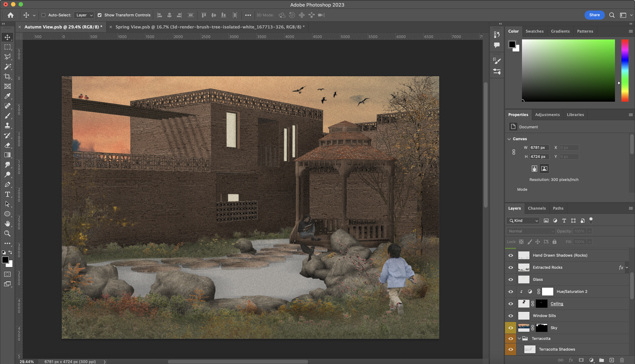Open the more align options ellipsis
Screen dimensions: 635x364
click(248, 15)
